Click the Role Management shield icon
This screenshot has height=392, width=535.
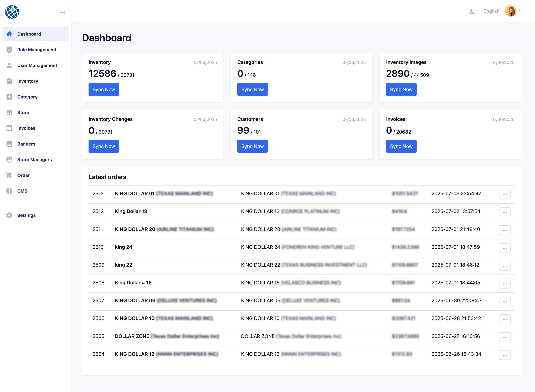[9, 50]
